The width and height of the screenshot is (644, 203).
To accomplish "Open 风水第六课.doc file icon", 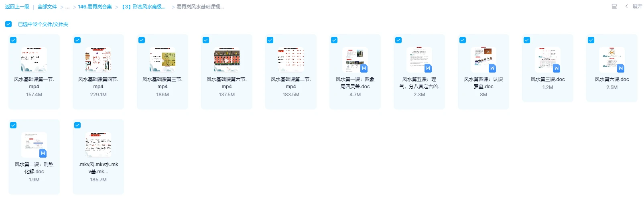I will coord(612,60).
